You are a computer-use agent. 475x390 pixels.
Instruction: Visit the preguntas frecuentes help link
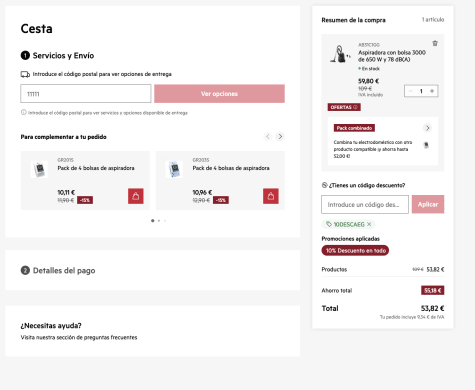79,337
